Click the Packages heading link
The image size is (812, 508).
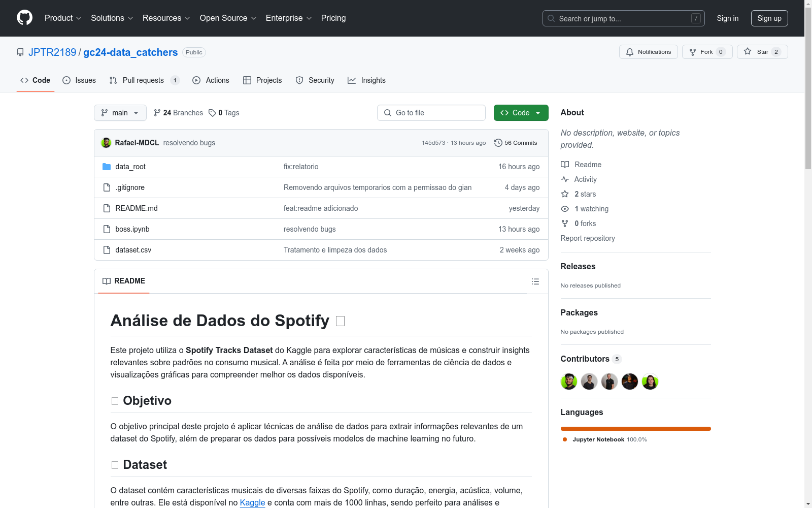(x=579, y=312)
